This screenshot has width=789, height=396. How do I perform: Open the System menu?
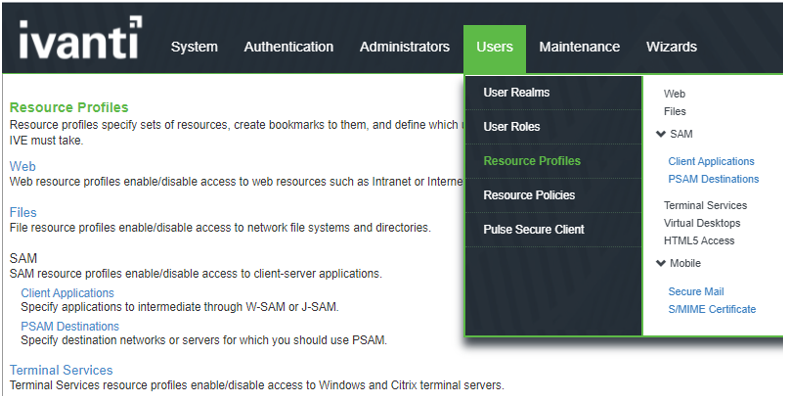[194, 47]
